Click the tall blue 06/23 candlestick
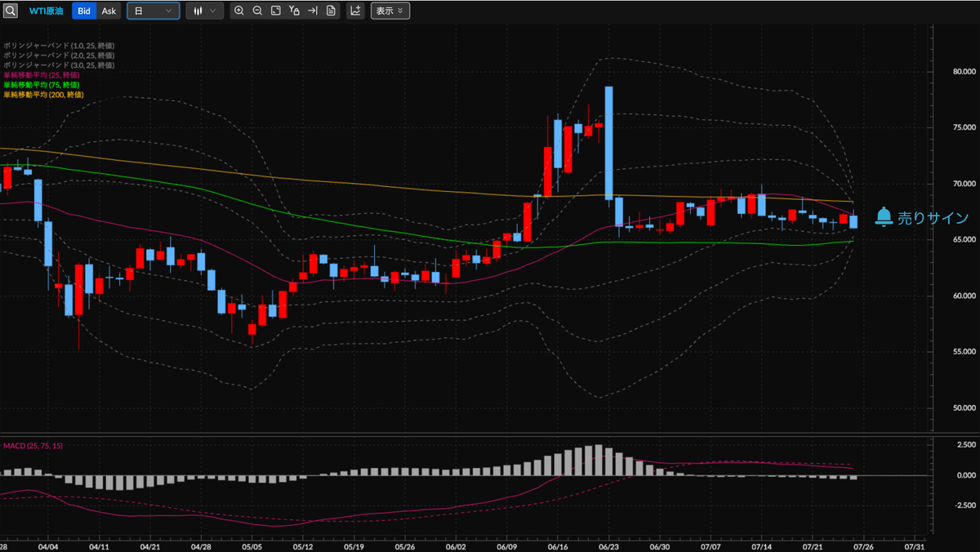This screenshot has width=980, height=552. pyautogui.click(x=609, y=143)
